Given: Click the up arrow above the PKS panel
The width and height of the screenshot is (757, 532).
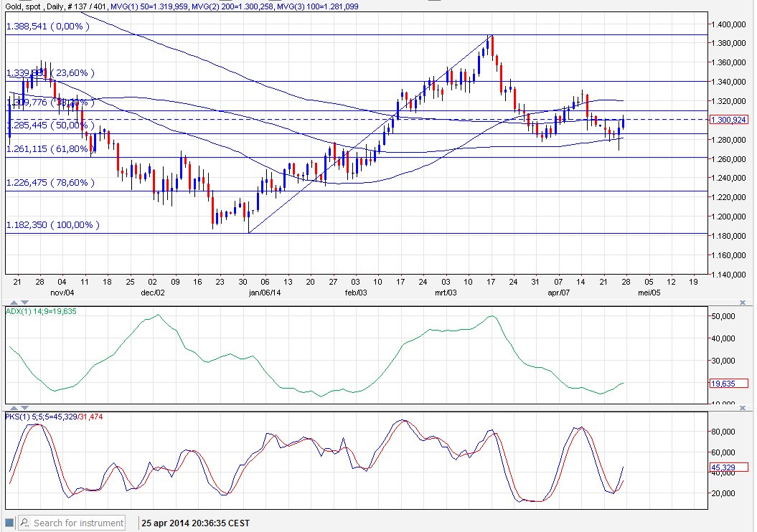Looking at the screenshot, I should pos(14,408).
